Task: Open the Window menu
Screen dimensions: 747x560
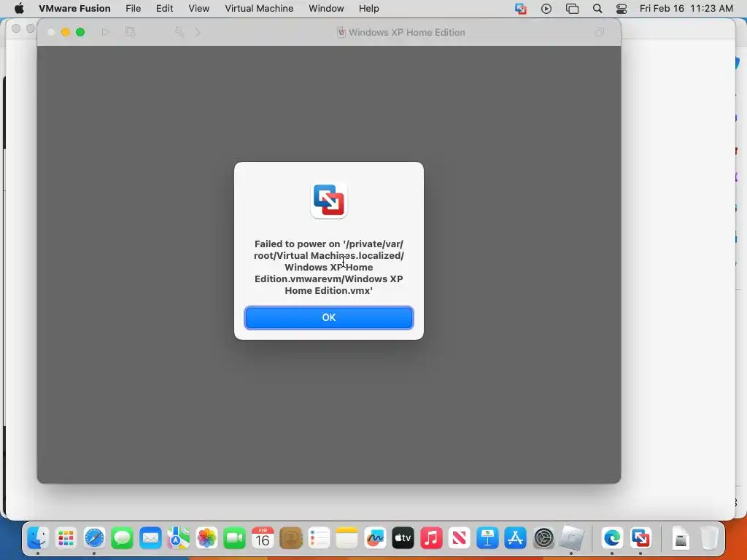Action: point(326,9)
